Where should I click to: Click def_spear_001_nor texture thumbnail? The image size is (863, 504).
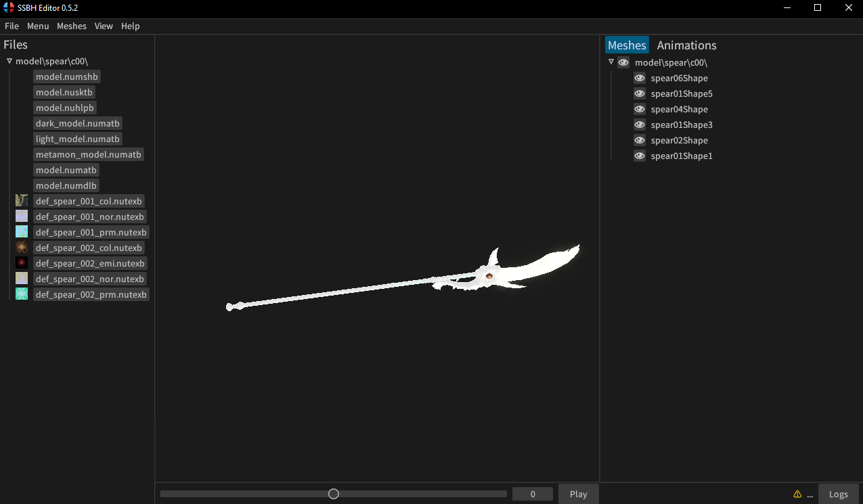click(x=22, y=216)
